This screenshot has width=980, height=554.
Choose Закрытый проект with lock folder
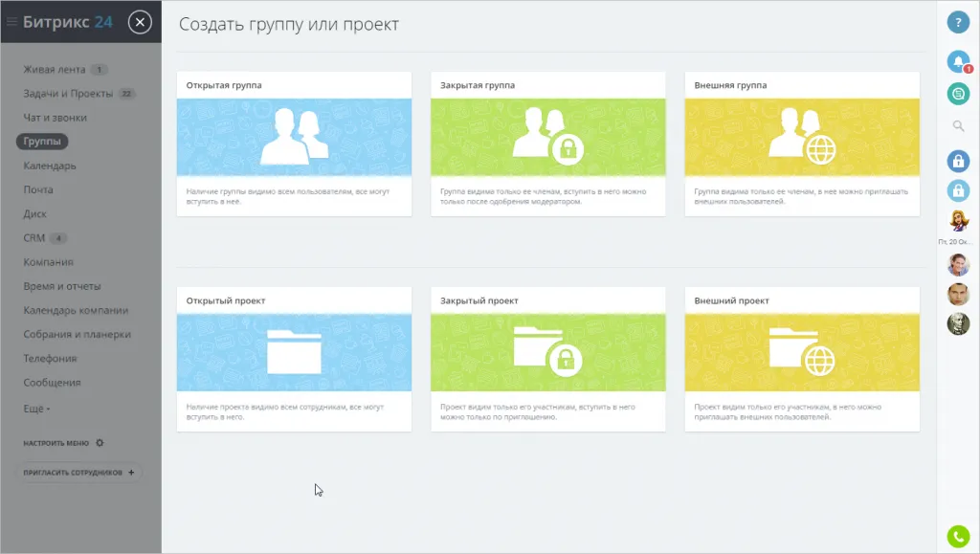pos(547,359)
